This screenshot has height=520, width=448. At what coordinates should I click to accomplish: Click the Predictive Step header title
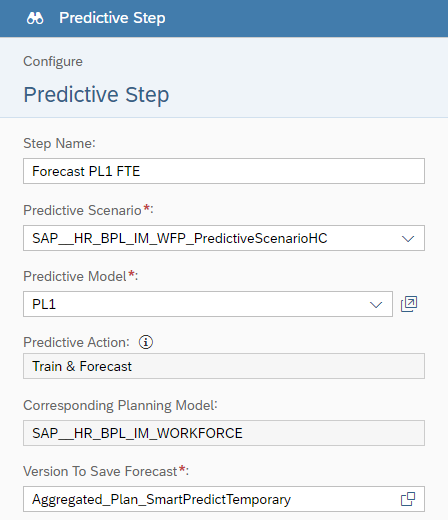[112, 18]
